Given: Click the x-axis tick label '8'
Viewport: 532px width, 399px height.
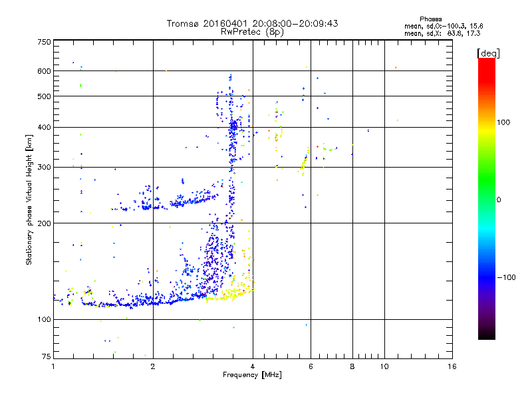Looking at the screenshot, I should [x=352, y=366].
